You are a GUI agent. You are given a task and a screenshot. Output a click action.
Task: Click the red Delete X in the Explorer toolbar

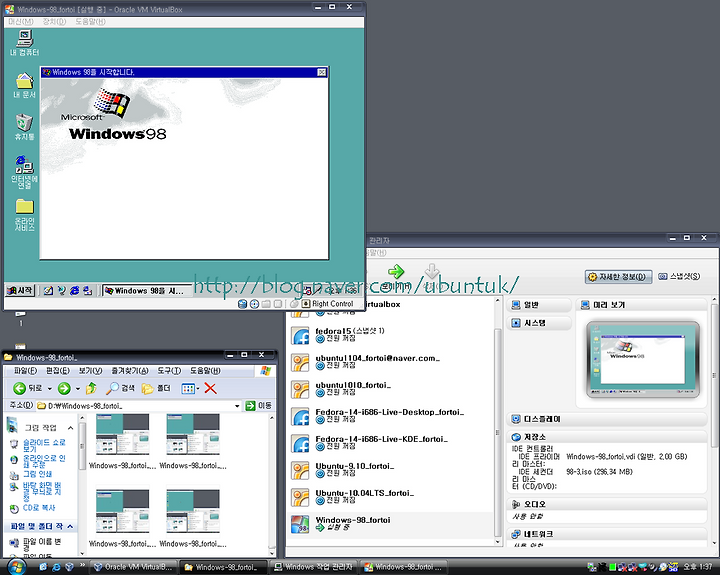tap(210, 389)
